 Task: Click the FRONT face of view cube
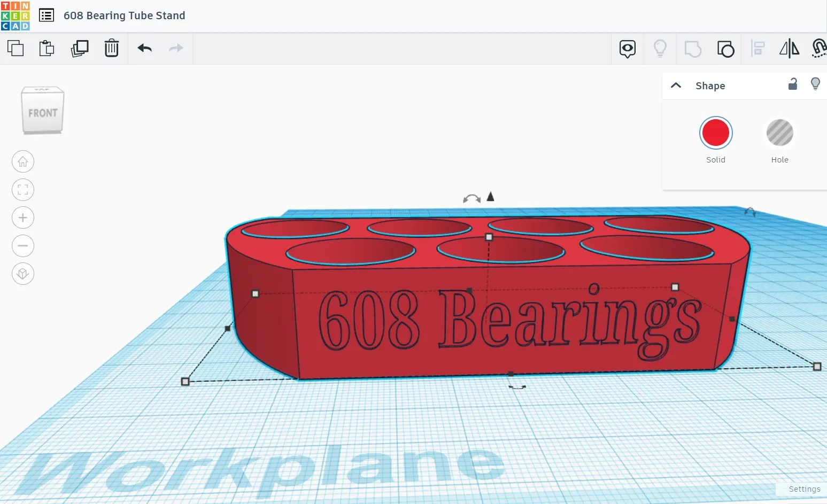point(43,113)
